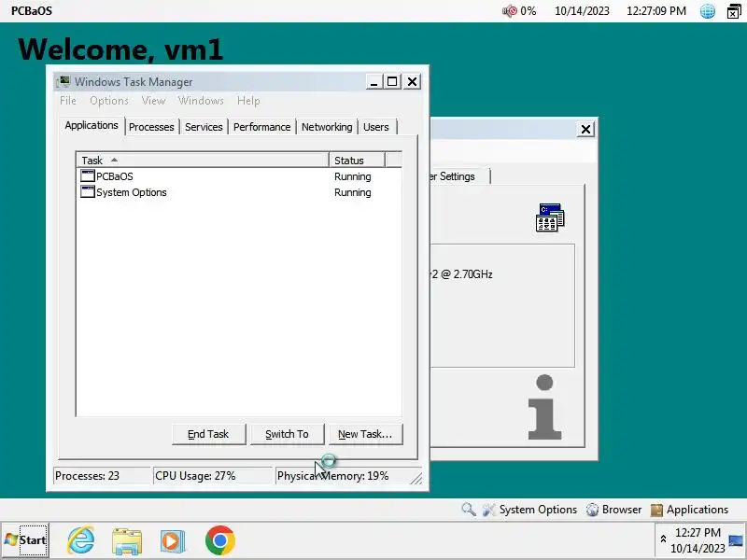The height and width of the screenshot is (560, 747).
Task: Click the Applications box icon in launcher bar
Action: coord(656,510)
